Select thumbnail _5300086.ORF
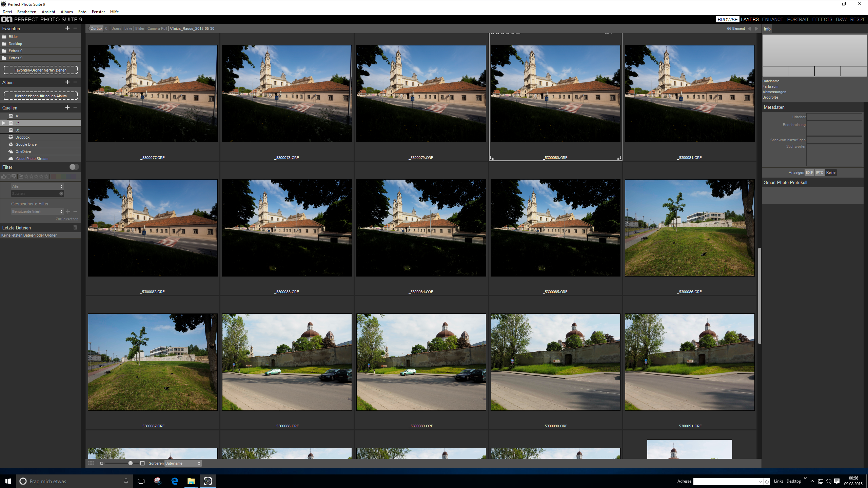The image size is (868, 488). coord(690,228)
